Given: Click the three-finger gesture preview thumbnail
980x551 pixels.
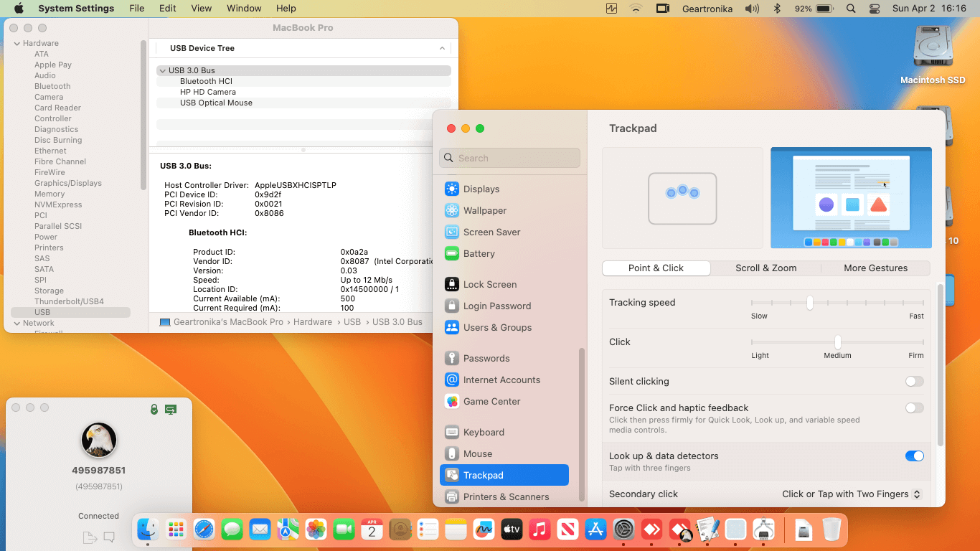Looking at the screenshot, I should (682, 198).
